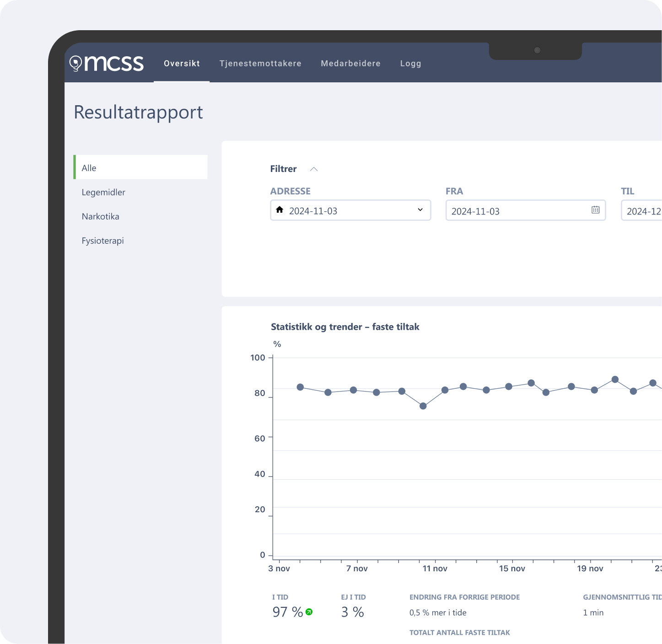Click the home icon in the address field
Screen dimensions: 662x644
[280, 210]
